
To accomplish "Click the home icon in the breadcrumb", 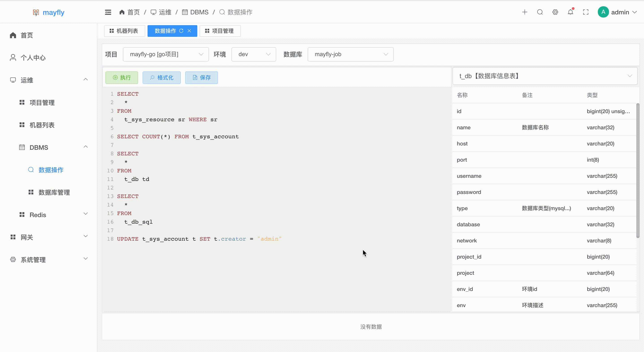I will [122, 12].
